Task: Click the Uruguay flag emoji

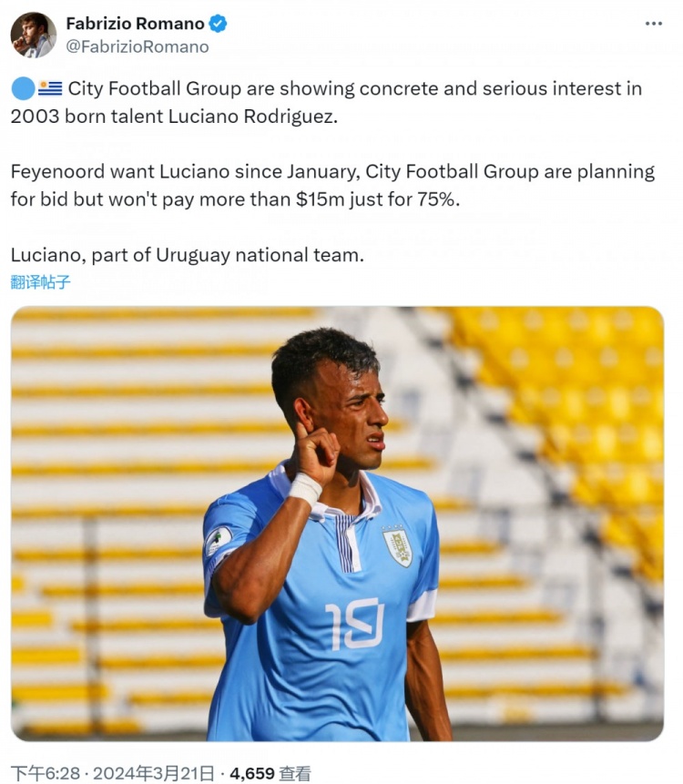Action: 50,88
